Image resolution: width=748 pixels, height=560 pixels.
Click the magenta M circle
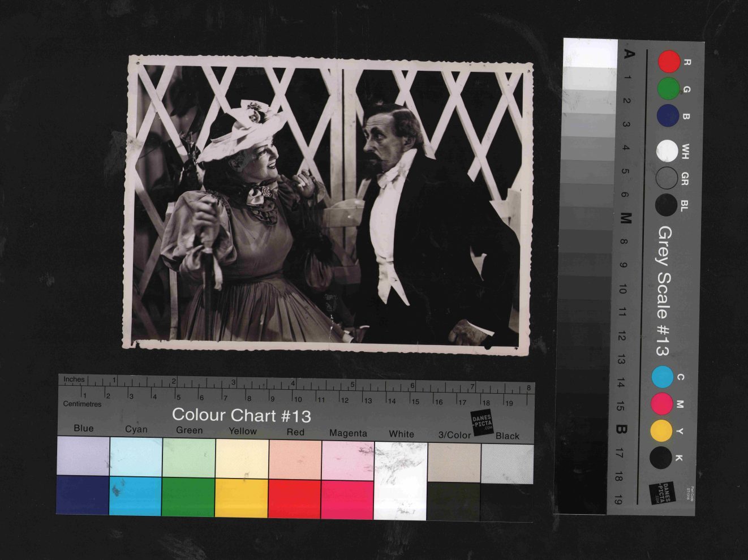coord(661,404)
